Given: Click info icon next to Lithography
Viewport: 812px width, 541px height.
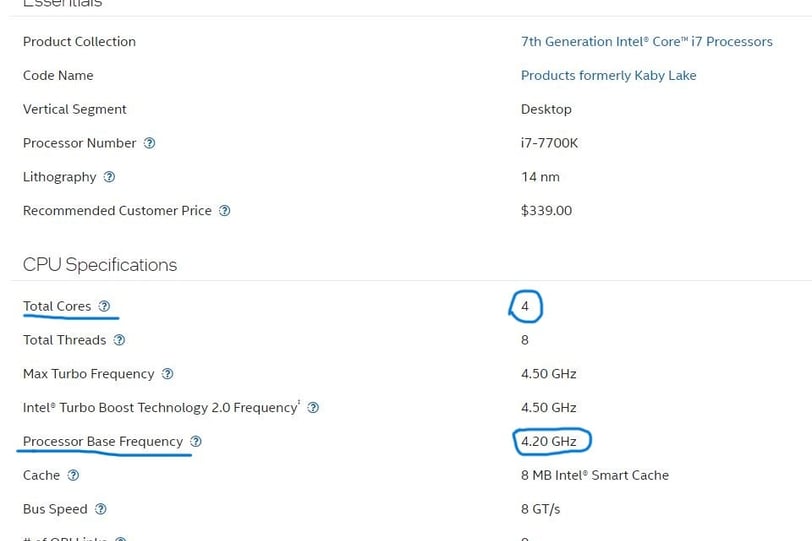Looking at the screenshot, I should (x=109, y=177).
